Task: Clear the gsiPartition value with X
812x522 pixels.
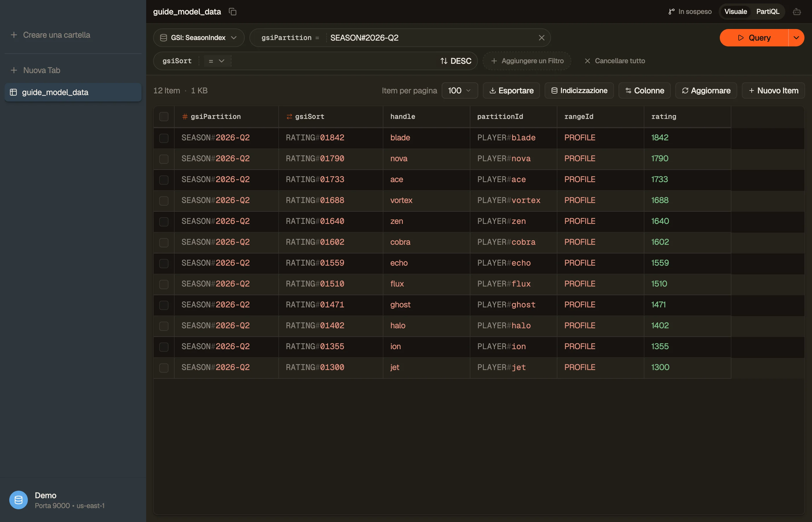Action: point(541,38)
